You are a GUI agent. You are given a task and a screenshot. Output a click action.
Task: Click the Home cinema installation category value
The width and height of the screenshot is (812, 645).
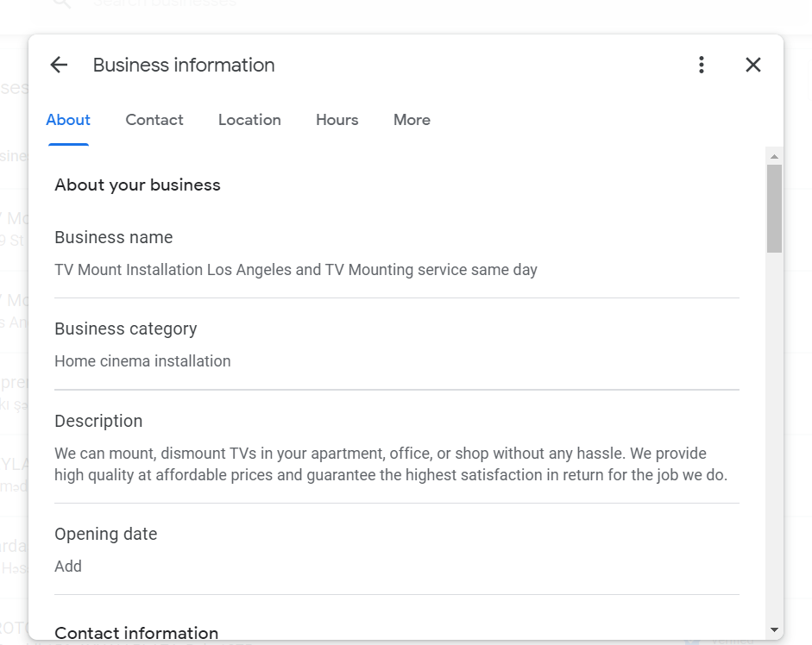pyautogui.click(x=142, y=360)
